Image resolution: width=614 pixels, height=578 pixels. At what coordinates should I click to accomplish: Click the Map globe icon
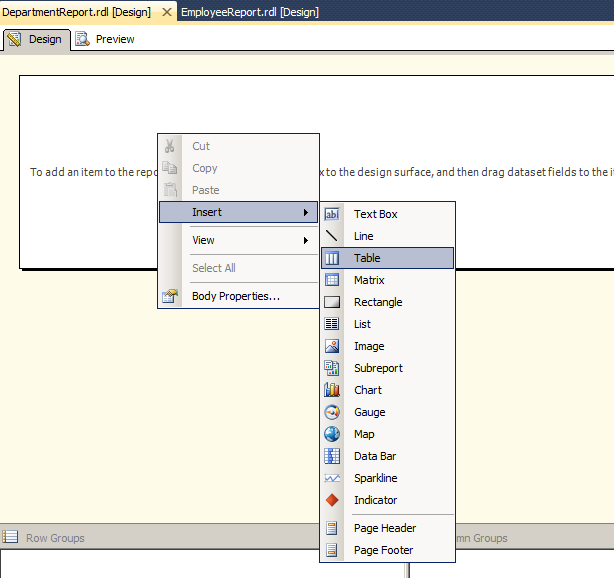[x=332, y=434]
